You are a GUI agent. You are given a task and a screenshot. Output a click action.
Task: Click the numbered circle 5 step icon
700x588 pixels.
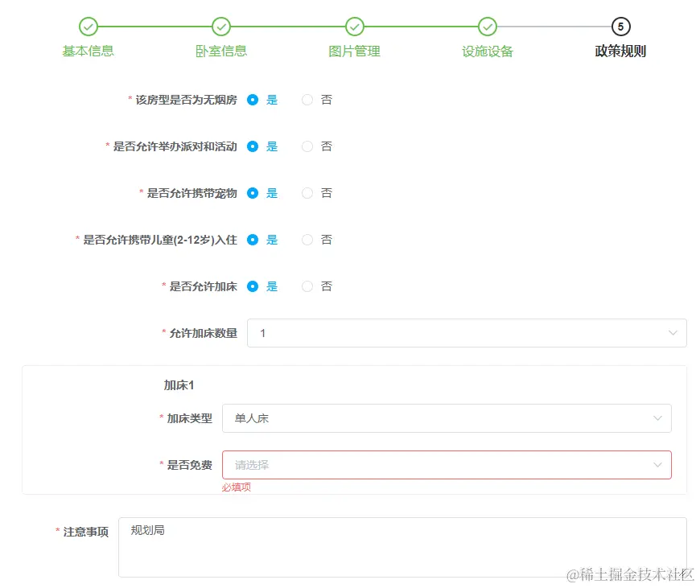point(620,26)
